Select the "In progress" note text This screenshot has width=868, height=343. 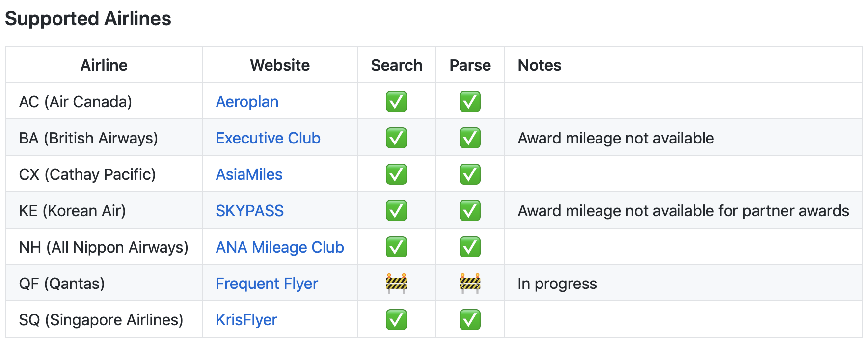point(557,284)
